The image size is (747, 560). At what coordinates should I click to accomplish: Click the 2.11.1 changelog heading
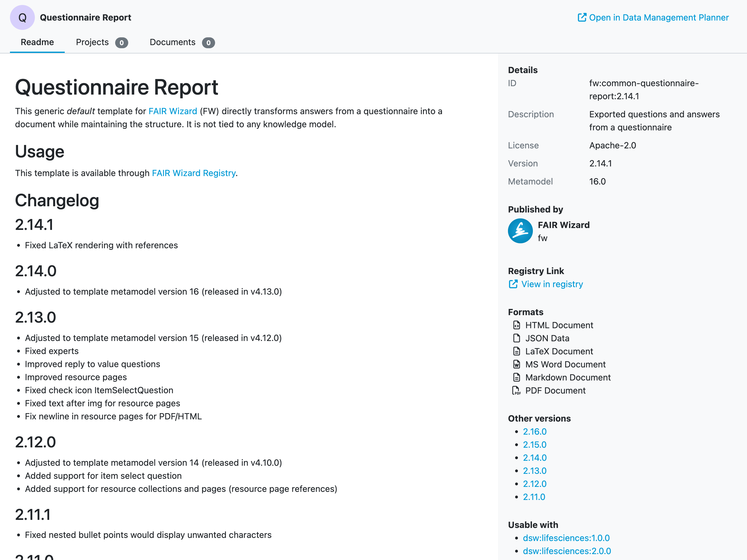(x=33, y=515)
